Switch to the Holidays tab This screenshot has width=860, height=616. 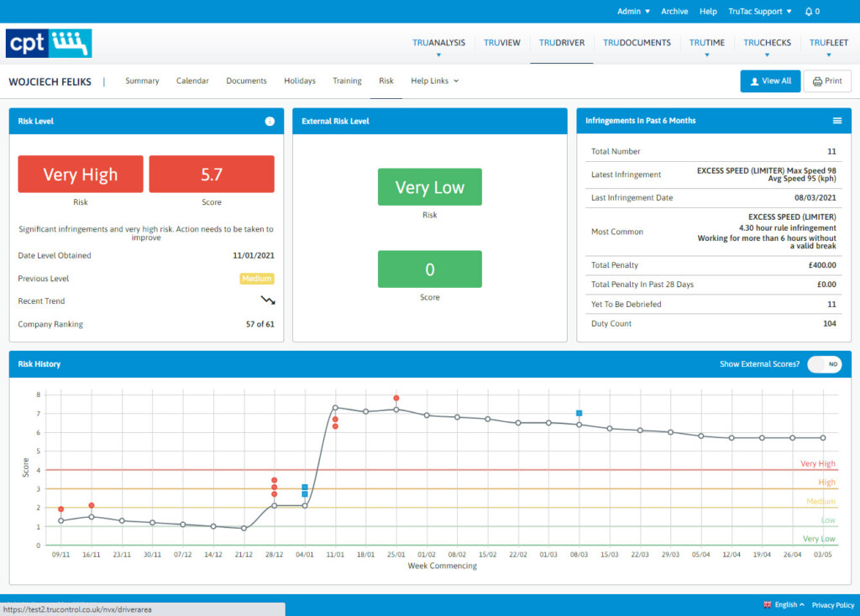(x=300, y=81)
